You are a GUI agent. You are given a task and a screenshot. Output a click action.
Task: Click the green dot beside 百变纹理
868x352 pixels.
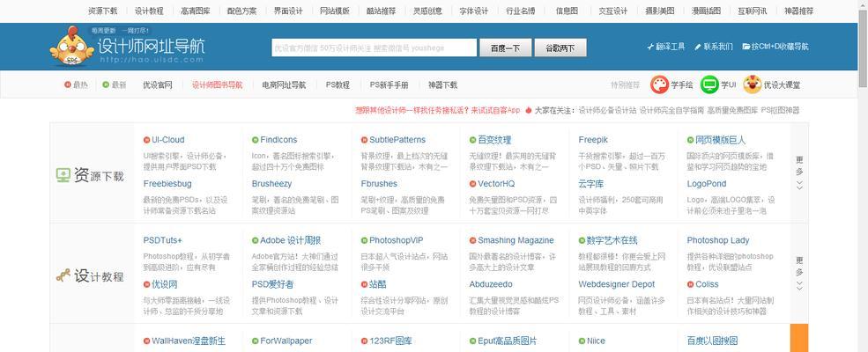coord(472,140)
